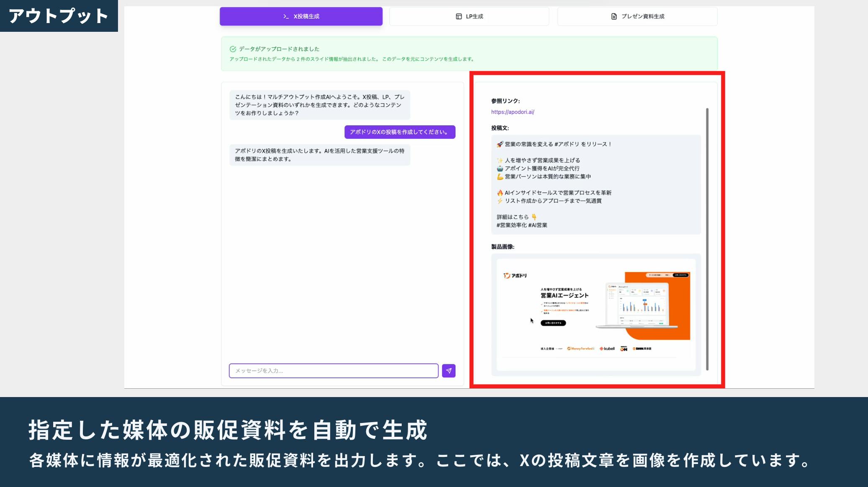Focus the メッセージを入力 input field
Image resolution: width=868 pixels, height=487 pixels.
pyautogui.click(x=334, y=371)
